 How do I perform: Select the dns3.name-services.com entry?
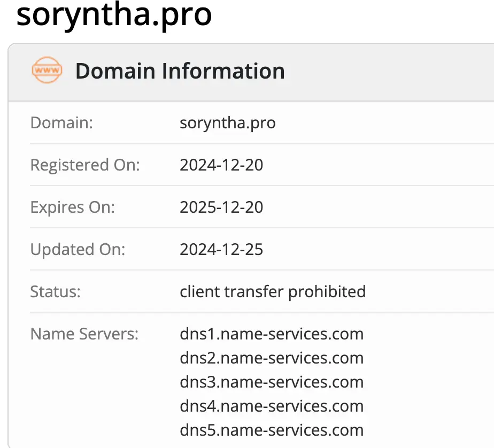(x=272, y=382)
